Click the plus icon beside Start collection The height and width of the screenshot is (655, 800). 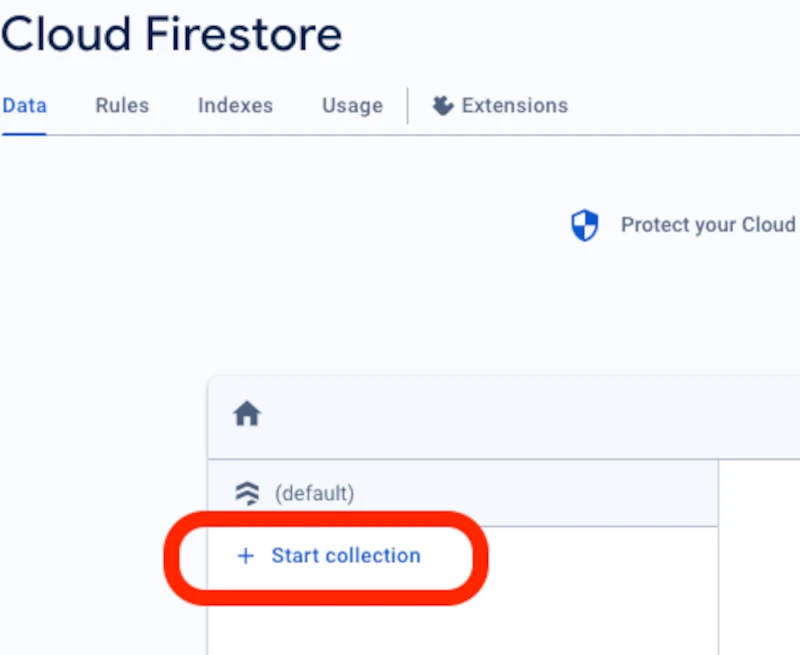pyautogui.click(x=246, y=556)
